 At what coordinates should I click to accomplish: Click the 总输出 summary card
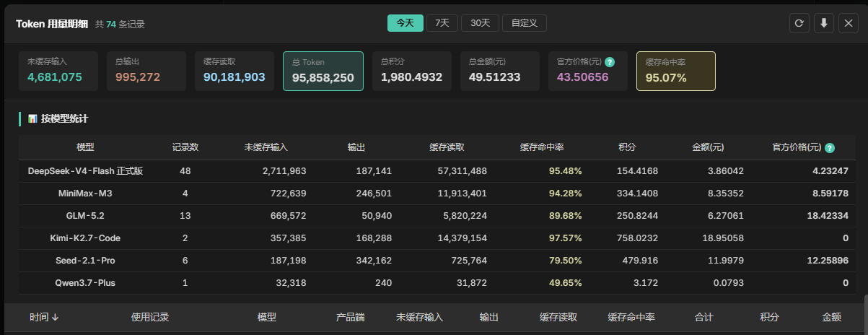146,71
